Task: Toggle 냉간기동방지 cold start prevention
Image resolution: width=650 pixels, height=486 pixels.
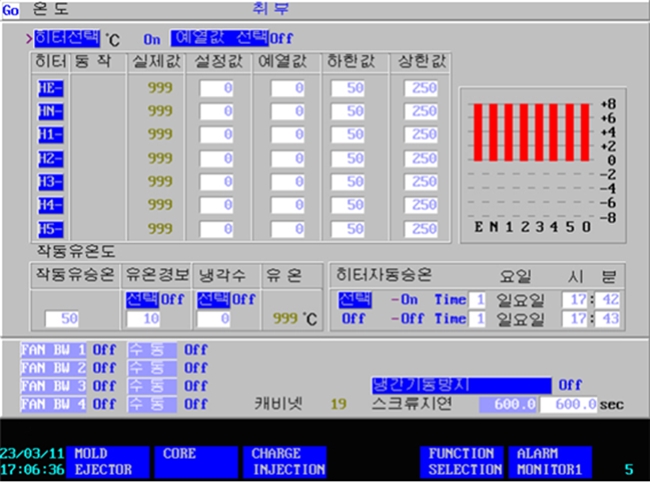Action: pyautogui.click(x=460, y=385)
